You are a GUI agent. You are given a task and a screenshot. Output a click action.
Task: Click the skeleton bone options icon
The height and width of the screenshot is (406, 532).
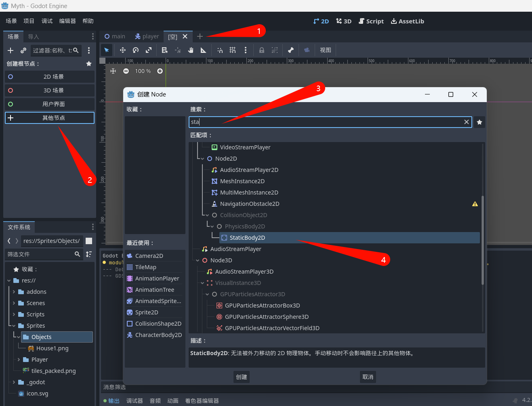click(x=291, y=50)
